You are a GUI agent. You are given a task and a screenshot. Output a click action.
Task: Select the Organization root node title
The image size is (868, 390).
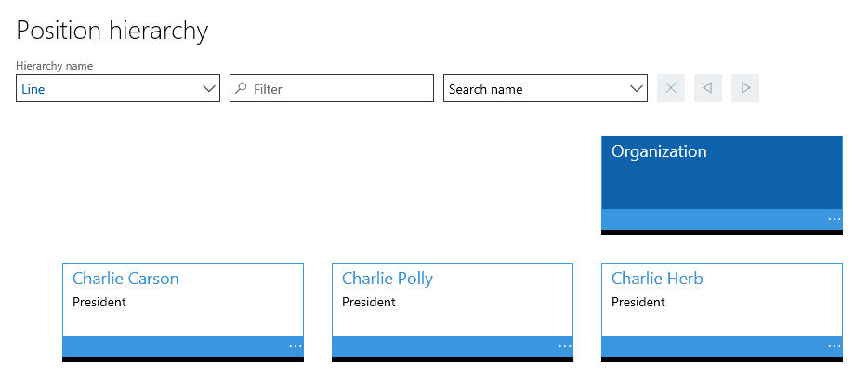(659, 152)
